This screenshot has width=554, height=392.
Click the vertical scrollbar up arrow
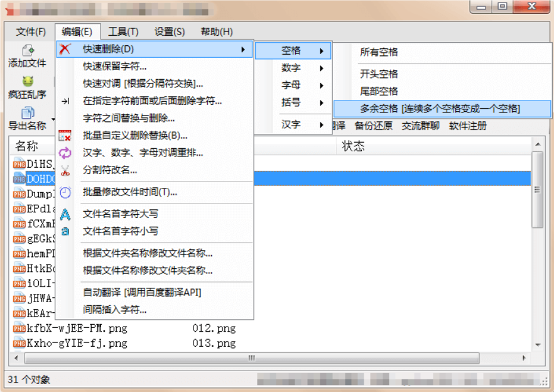(538, 144)
